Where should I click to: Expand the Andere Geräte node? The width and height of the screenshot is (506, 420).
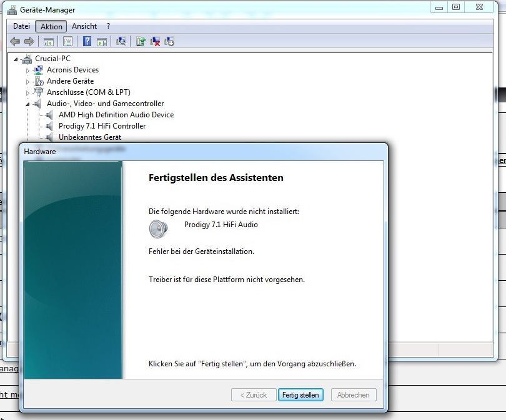[27, 82]
